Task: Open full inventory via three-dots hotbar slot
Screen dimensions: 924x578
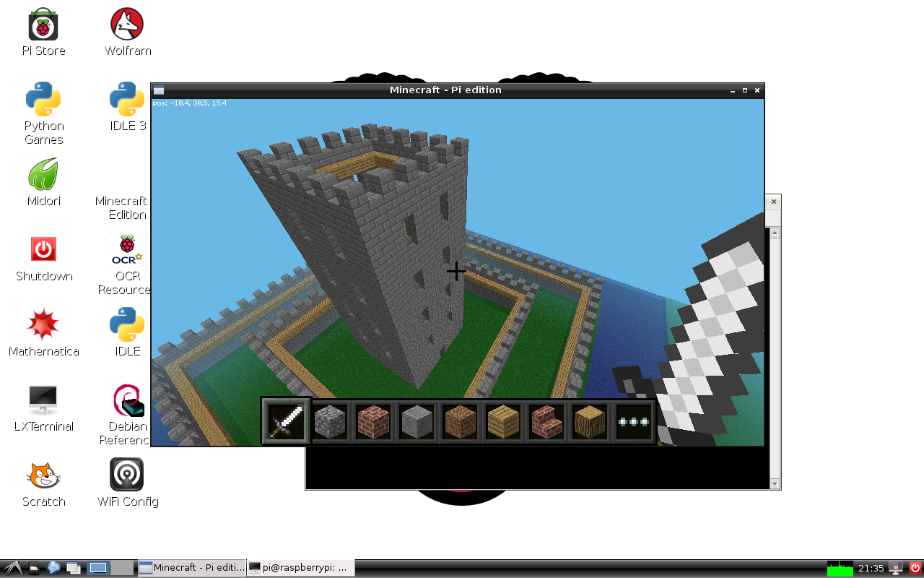Action: pos(634,421)
